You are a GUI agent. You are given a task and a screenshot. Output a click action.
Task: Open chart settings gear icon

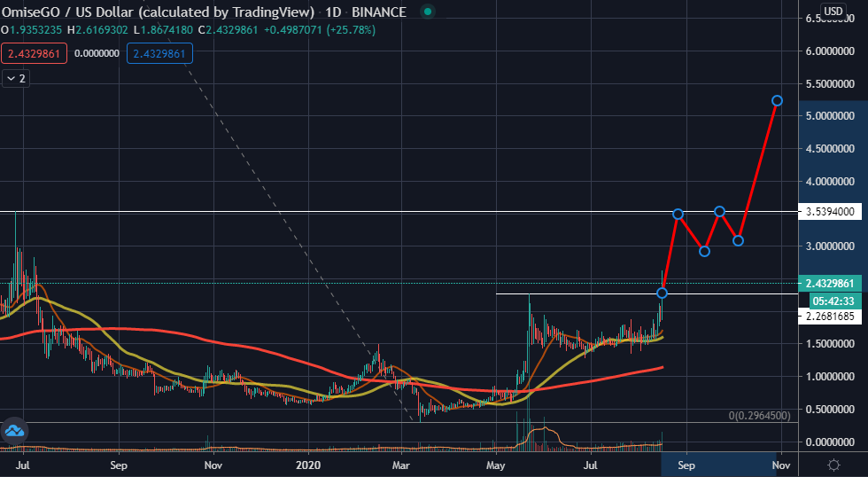pos(833,465)
